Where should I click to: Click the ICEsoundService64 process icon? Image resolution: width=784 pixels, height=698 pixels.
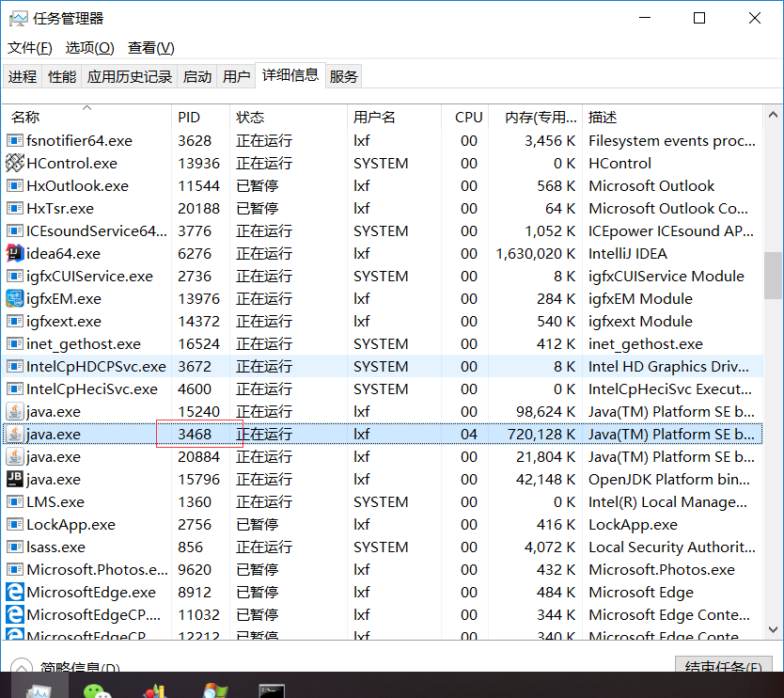coord(15,230)
